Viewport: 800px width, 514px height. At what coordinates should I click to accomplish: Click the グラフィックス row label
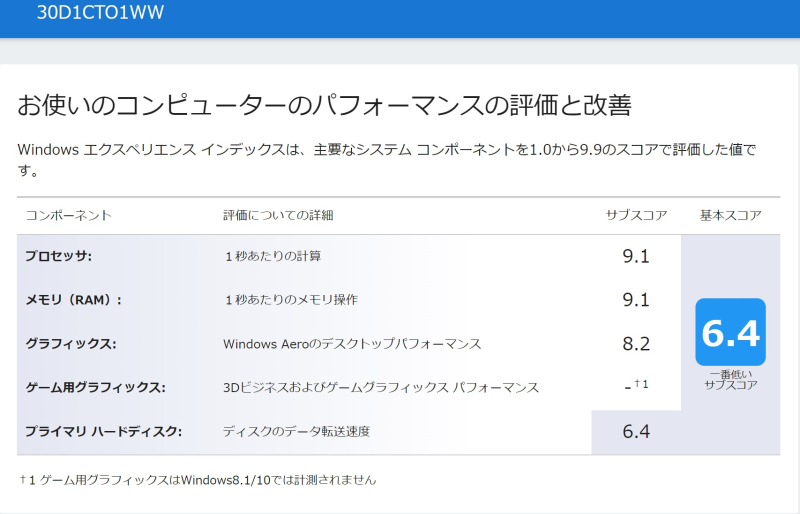pyautogui.click(x=71, y=344)
